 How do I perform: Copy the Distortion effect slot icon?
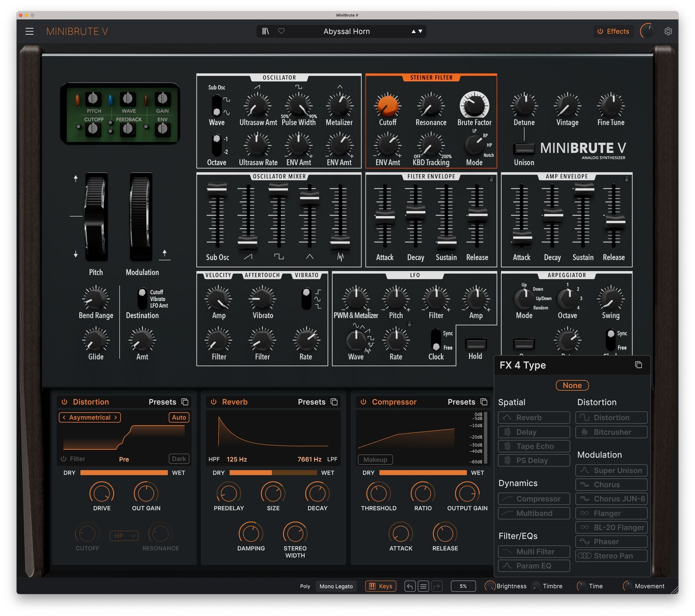pos(185,402)
